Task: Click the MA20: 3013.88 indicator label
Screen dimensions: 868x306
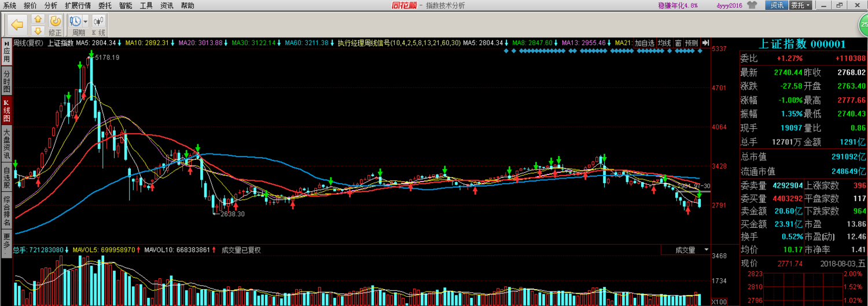Action: click(200, 43)
